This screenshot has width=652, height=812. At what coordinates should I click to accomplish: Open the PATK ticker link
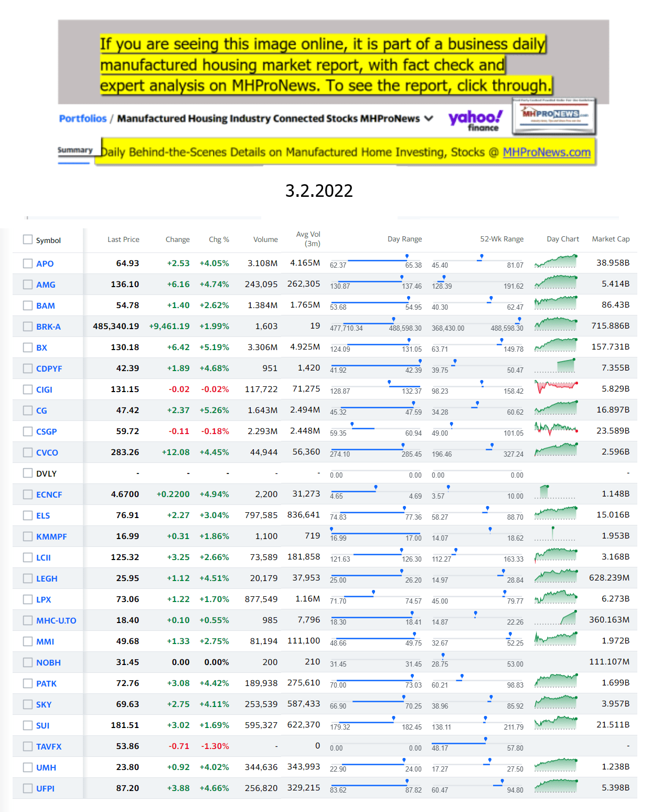pos(46,683)
